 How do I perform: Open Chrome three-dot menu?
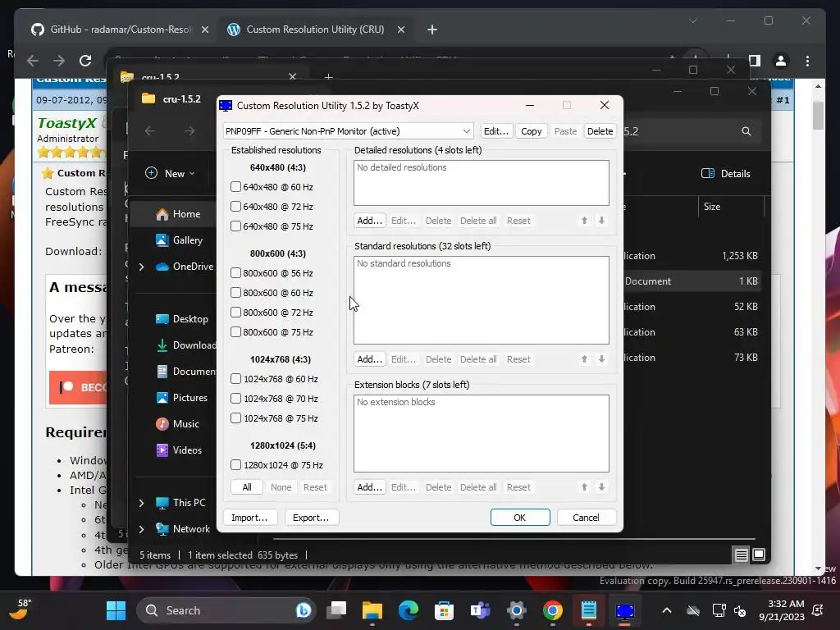(807, 61)
